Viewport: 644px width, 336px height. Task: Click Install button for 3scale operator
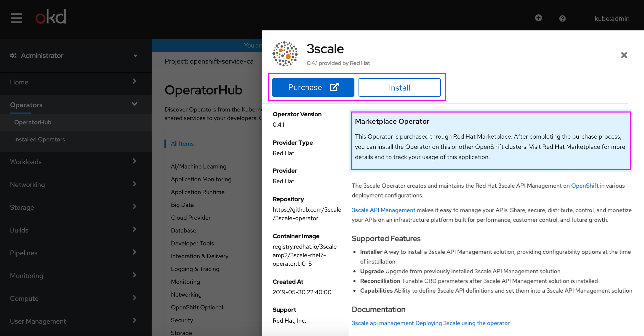(399, 87)
